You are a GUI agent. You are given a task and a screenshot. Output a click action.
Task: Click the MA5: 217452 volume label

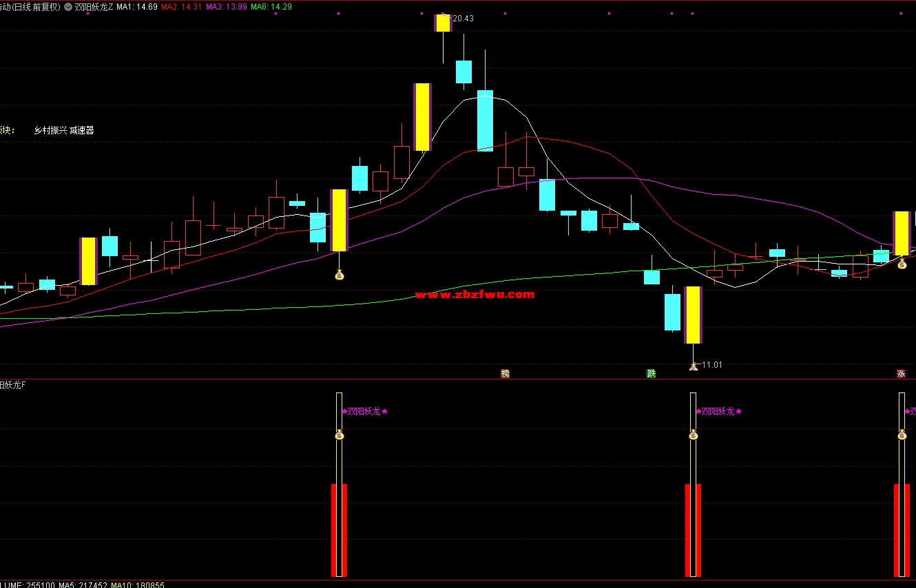coord(82,585)
